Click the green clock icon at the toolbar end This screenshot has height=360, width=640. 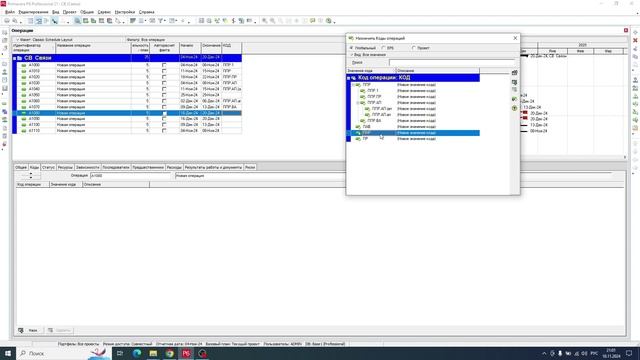329,21
